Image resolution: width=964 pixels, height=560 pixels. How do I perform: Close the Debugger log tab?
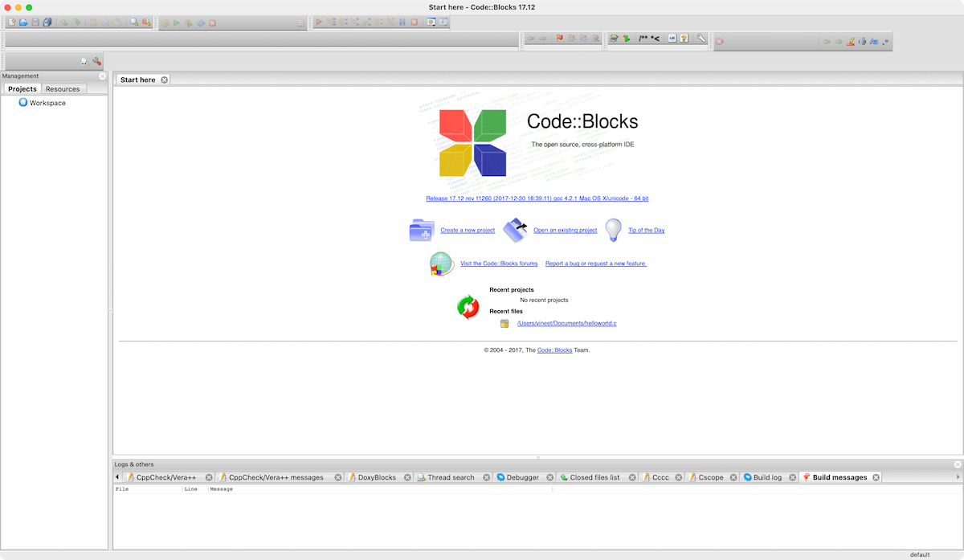tap(550, 477)
